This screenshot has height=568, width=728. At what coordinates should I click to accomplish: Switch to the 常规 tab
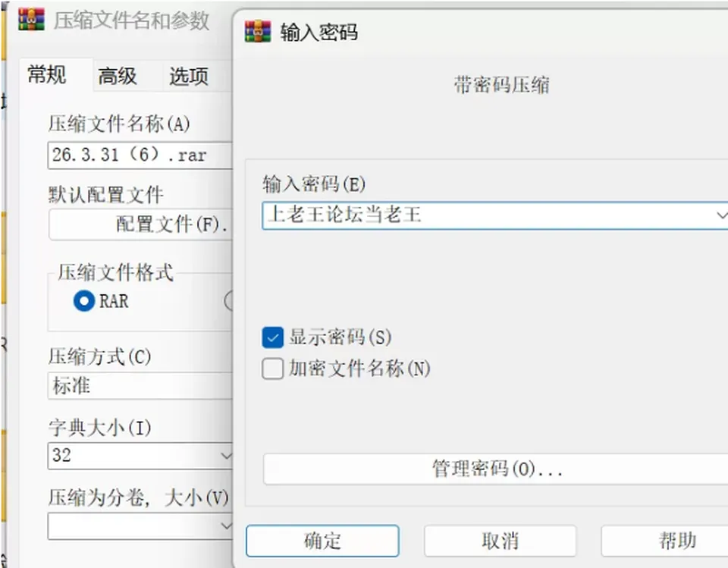(46, 75)
